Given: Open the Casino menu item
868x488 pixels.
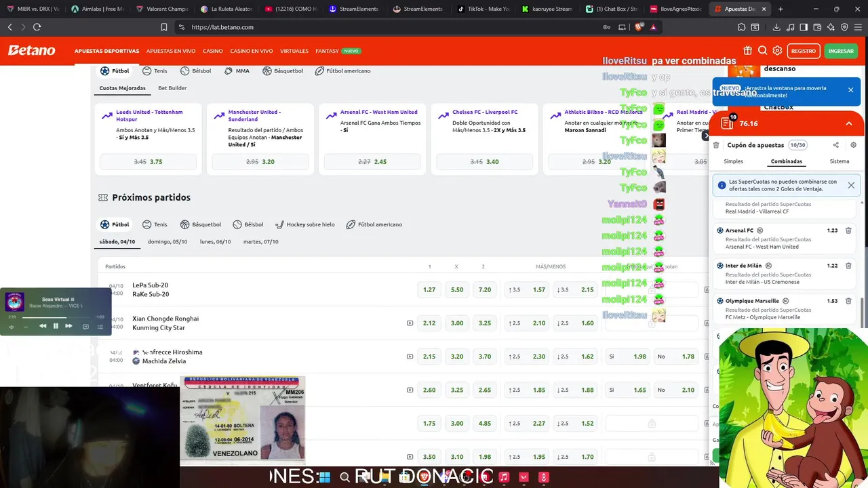Looking at the screenshot, I should (213, 51).
